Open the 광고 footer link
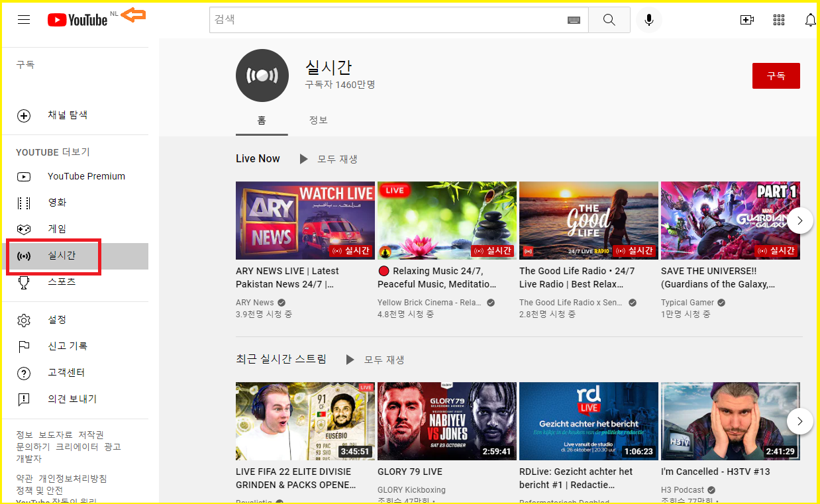 (x=113, y=447)
